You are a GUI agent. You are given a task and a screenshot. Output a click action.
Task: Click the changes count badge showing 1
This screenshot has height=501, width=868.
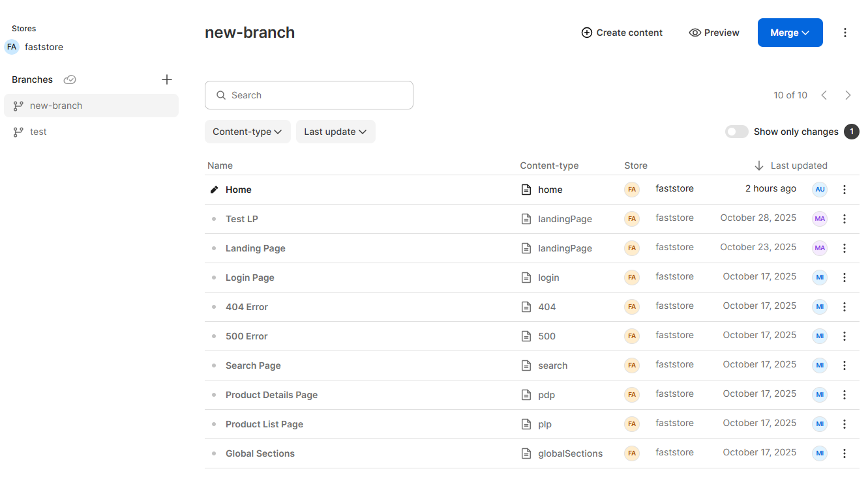852,132
